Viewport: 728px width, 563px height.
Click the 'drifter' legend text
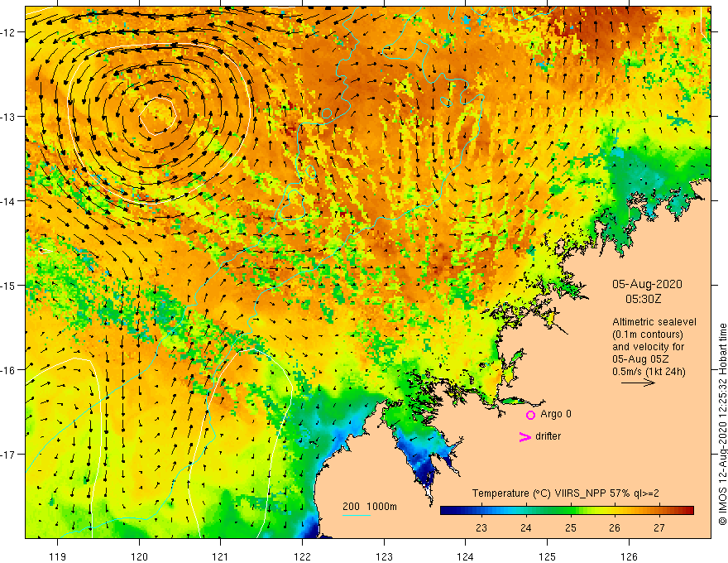(x=548, y=436)
